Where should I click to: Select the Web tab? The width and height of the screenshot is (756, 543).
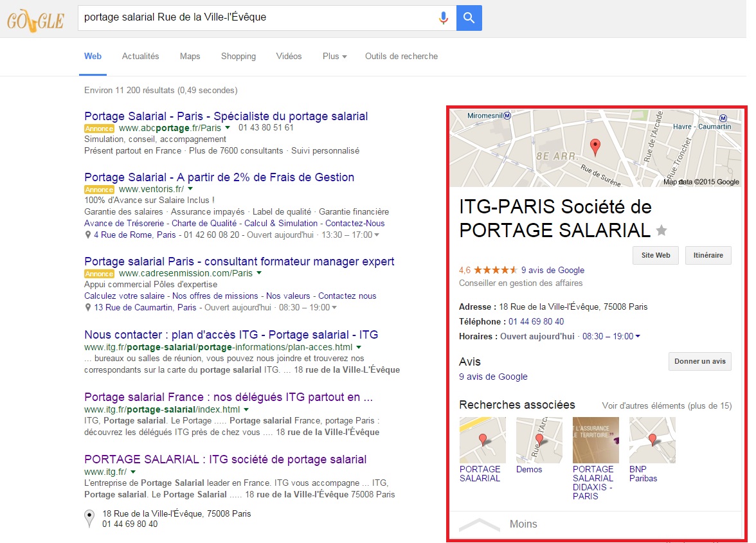93,57
